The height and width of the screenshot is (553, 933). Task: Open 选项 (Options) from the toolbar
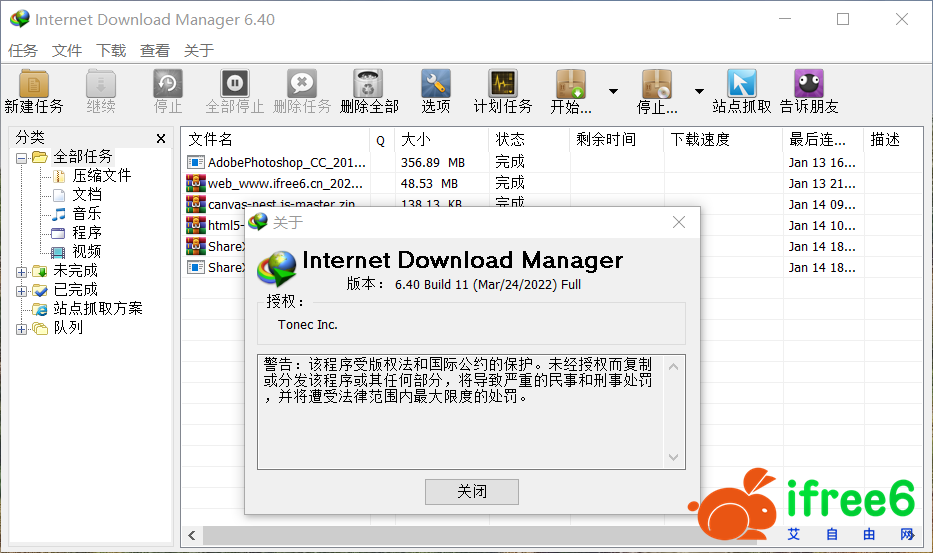click(x=435, y=85)
